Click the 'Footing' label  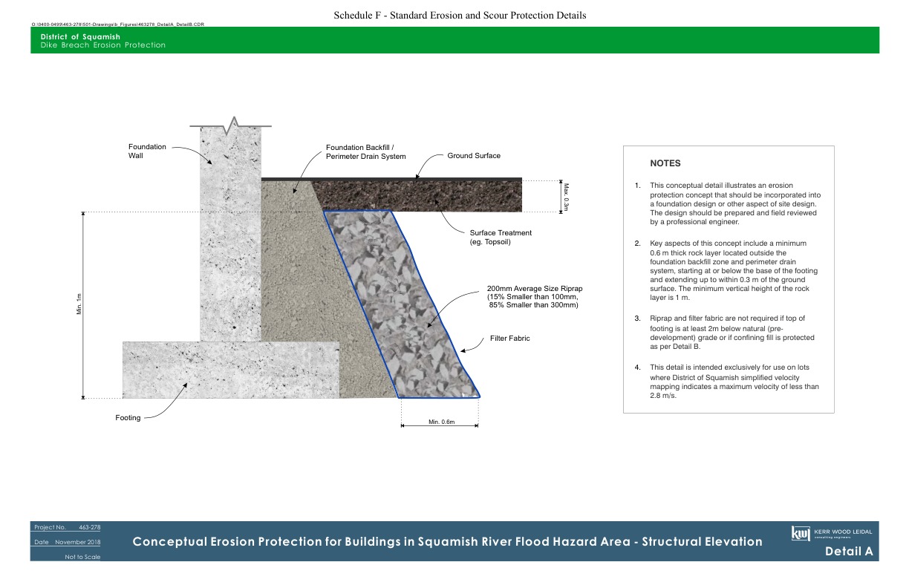pos(128,418)
